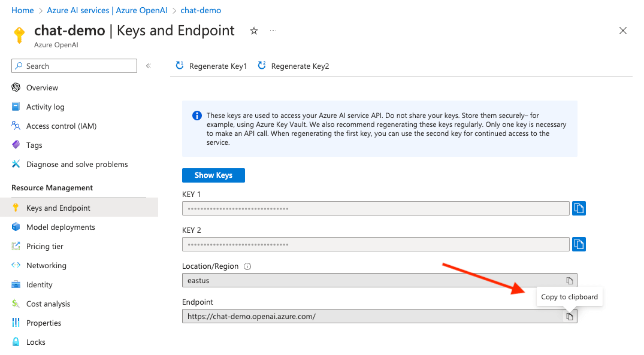
Task: Click the blue info icon in the banner
Action: tap(196, 115)
